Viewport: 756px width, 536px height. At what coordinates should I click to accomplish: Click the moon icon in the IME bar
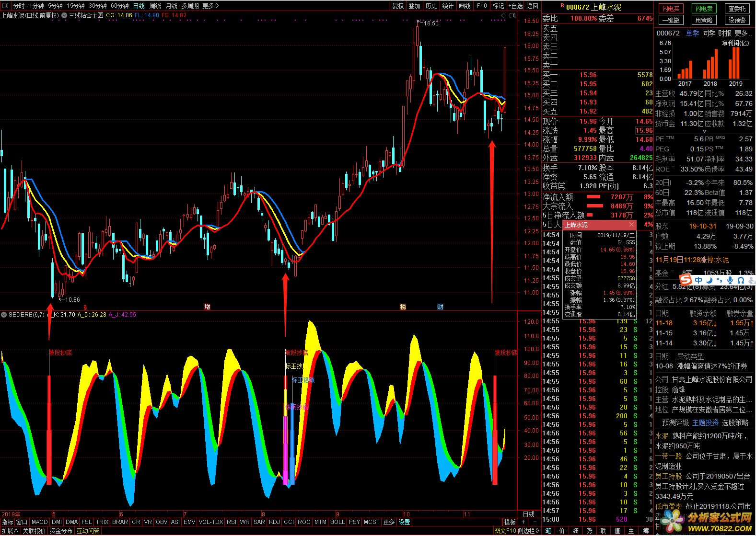coord(709,280)
